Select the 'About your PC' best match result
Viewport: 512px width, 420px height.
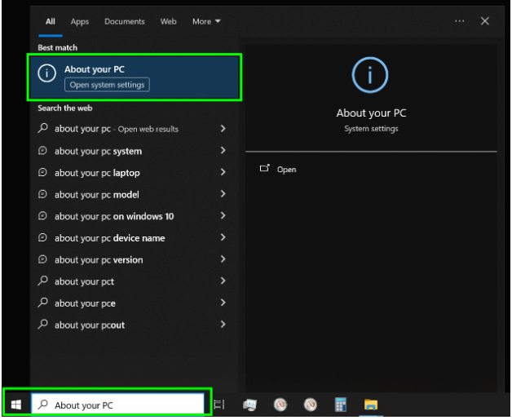coord(135,77)
